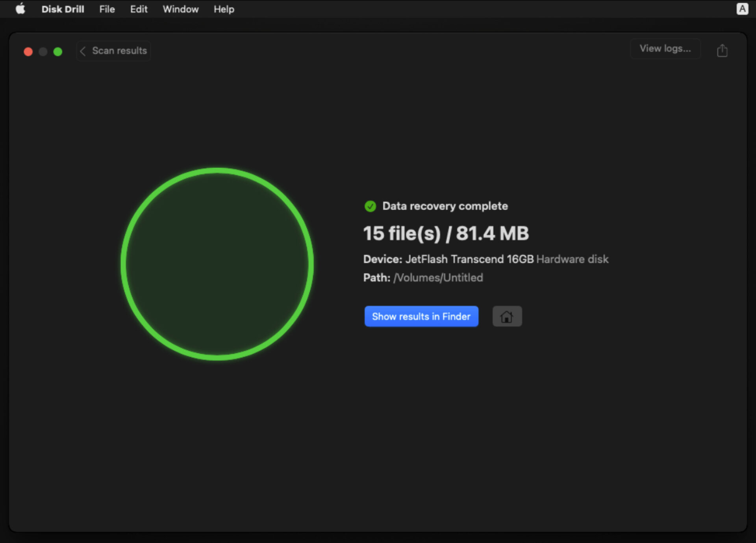The image size is (756, 543).
Task: Click the home icon button
Action: point(507,316)
